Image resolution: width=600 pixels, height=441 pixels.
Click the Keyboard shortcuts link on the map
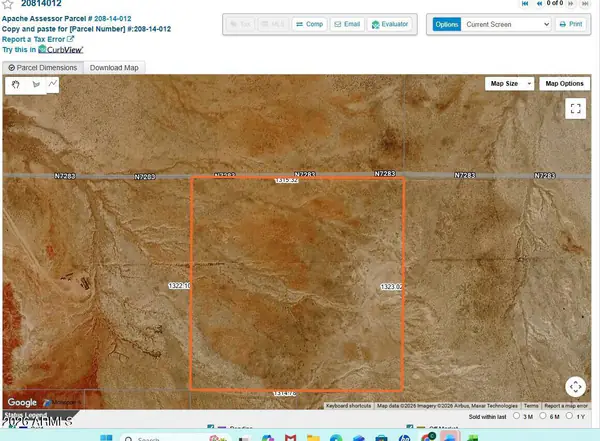coord(348,406)
